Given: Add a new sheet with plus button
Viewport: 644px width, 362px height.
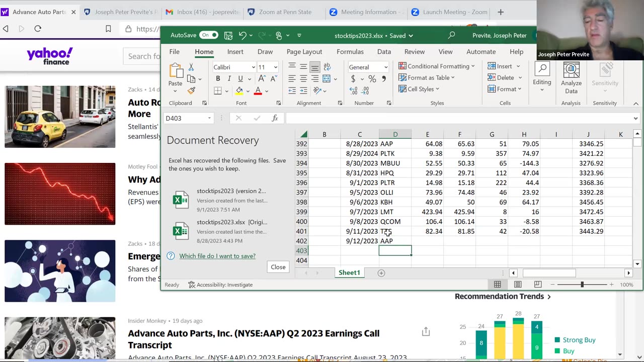Looking at the screenshot, I should pyautogui.click(x=381, y=273).
